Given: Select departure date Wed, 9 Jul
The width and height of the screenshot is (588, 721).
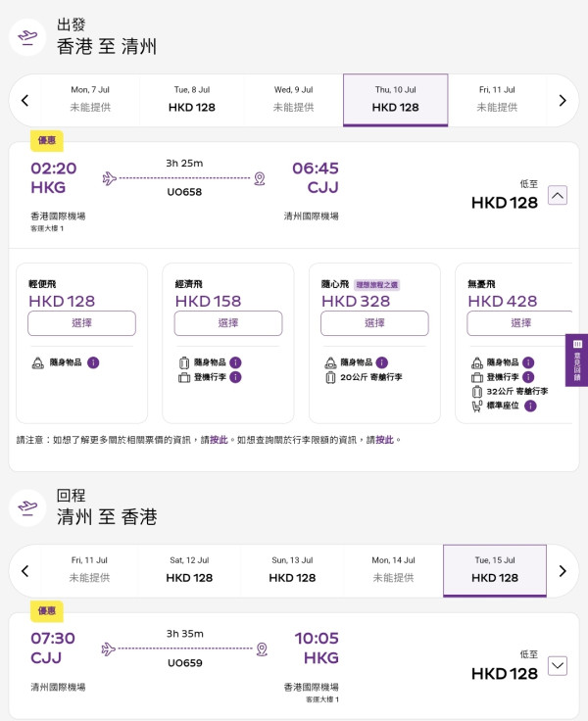Looking at the screenshot, I should (294, 100).
